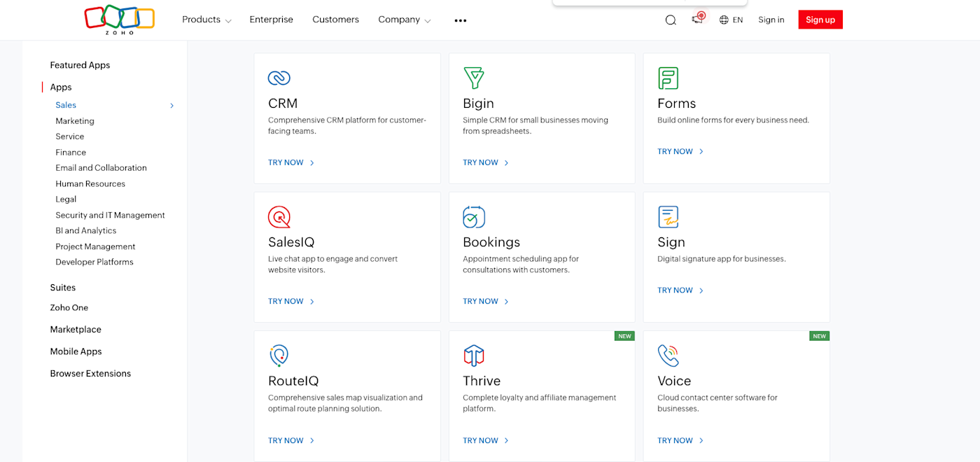The image size is (980, 462).
Task: Click Try Now for Bigin
Action: pos(480,162)
